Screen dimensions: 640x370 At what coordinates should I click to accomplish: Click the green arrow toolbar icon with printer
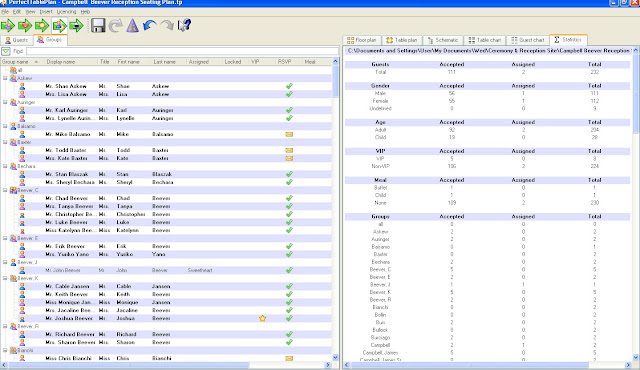tap(76, 26)
